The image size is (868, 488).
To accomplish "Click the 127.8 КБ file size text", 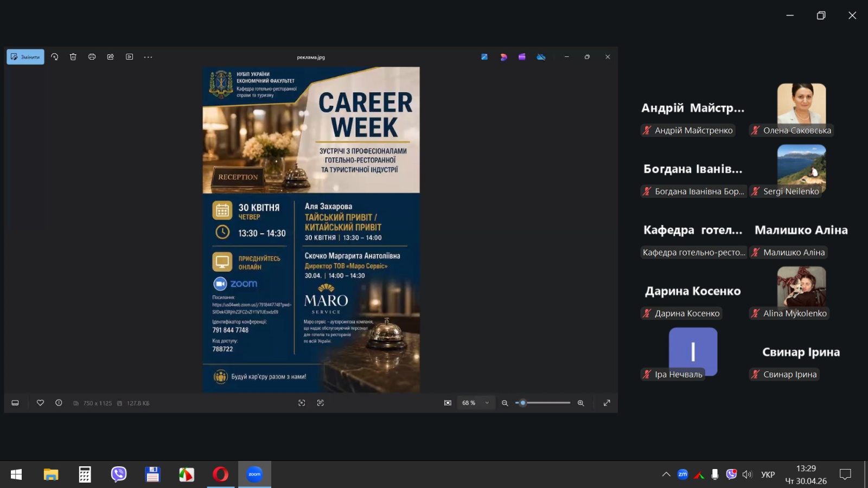I will (x=138, y=403).
